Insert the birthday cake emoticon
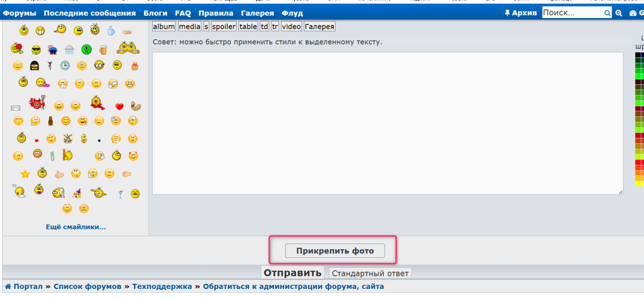 pyautogui.click(x=134, y=66)
